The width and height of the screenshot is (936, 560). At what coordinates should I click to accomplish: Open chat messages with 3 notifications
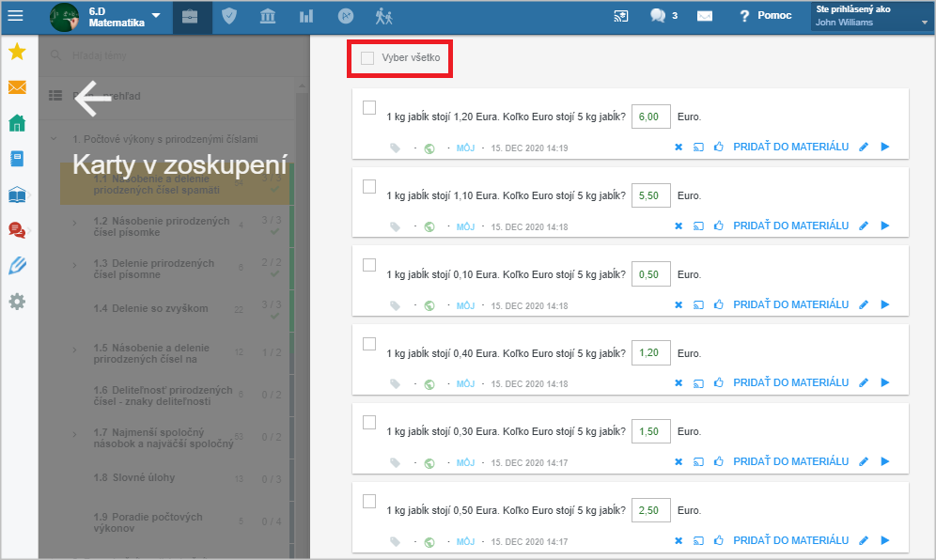[663, 16]
